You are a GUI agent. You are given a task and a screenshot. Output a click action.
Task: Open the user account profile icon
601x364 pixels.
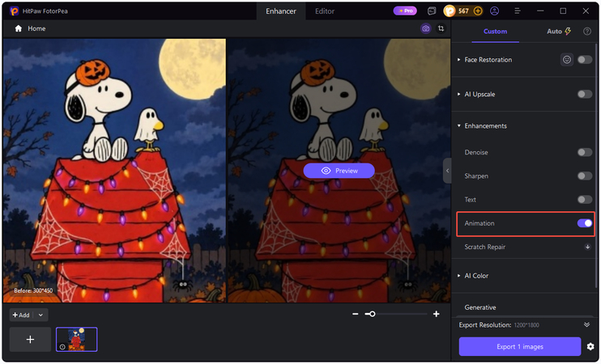(x=494, y=11)
